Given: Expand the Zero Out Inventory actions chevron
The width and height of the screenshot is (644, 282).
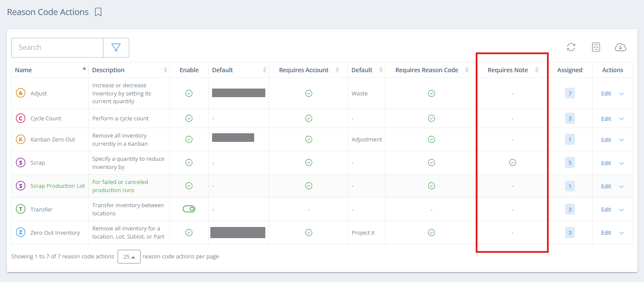Looking at the screenshot, I should coord(621,233).
